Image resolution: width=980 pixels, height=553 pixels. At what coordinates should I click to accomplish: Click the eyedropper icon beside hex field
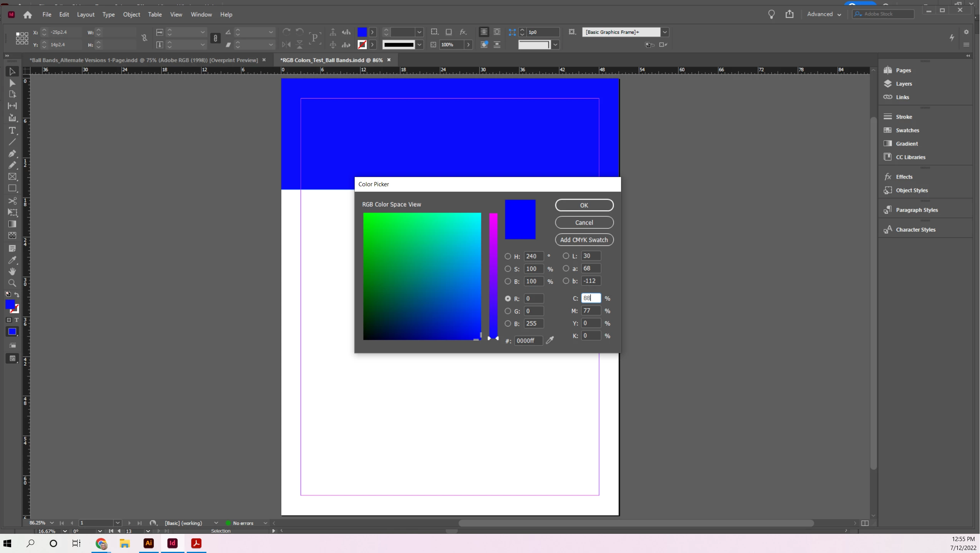click(550, 340)
